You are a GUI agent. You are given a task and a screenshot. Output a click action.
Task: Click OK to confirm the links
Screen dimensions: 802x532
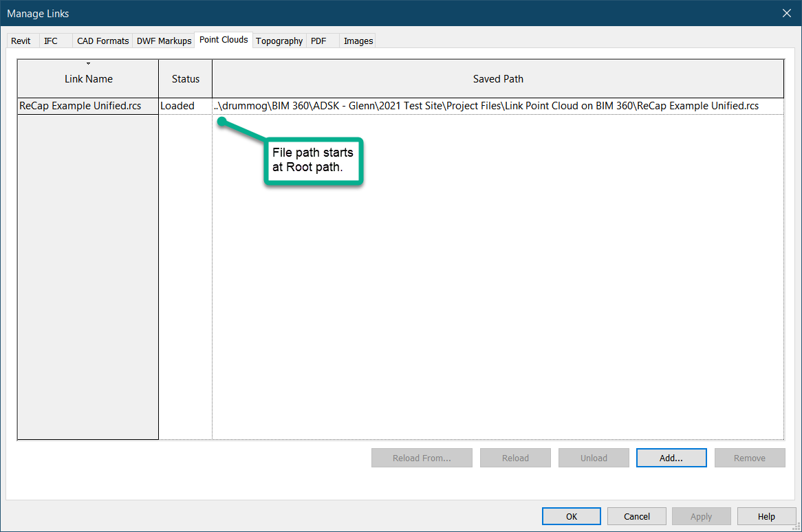pyautogui.click(x=571, y=516)
